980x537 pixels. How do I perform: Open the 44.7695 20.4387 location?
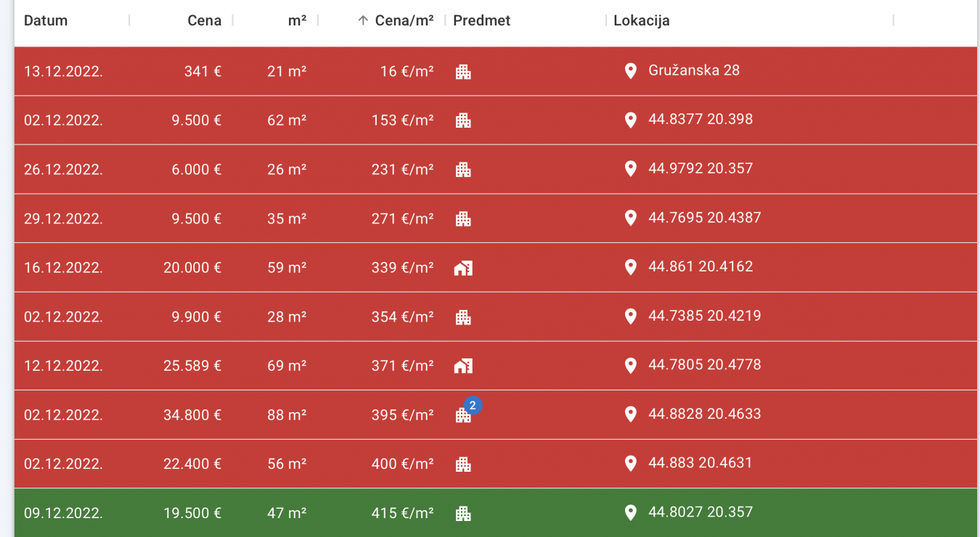[704, 218]
